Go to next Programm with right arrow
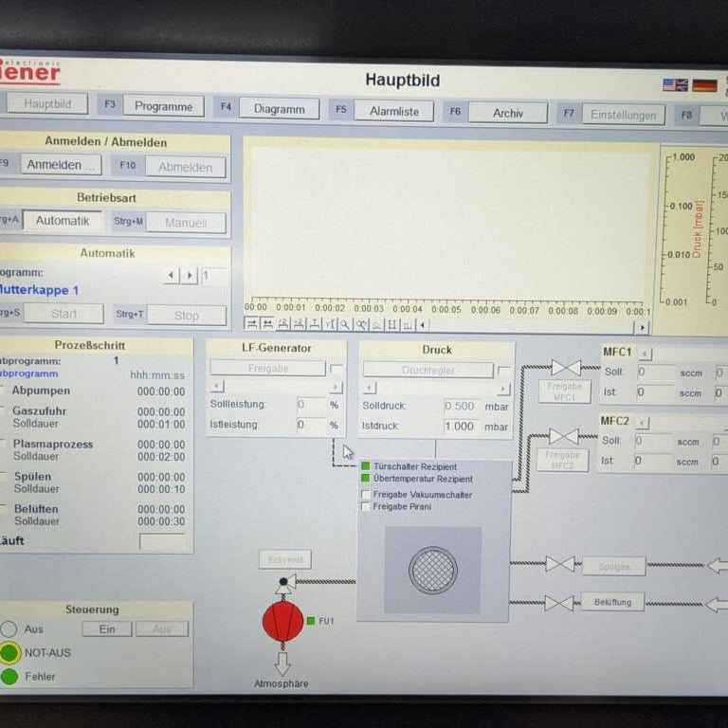Screen dimensions: 728x728 [190, 276]
